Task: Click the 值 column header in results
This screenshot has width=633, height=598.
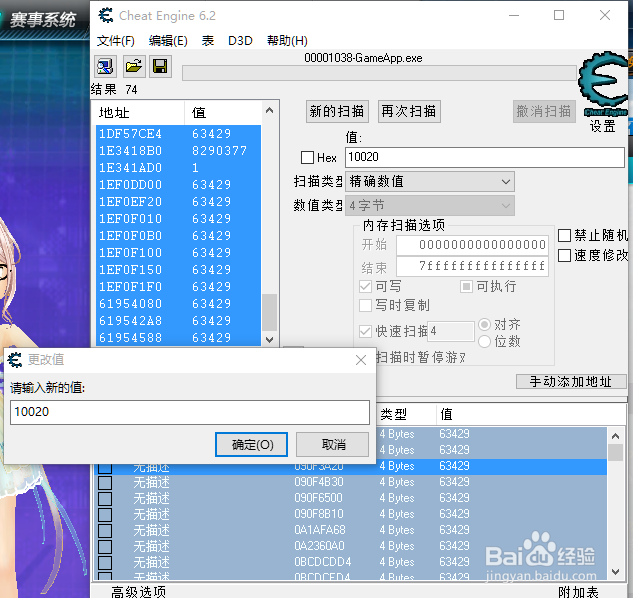Action: [223, 113]
